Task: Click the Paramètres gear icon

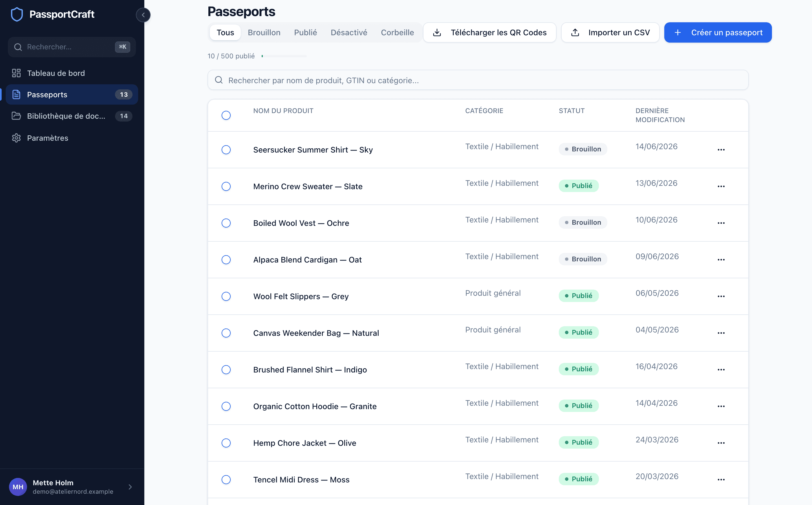Action: click(x=16, y=138)
